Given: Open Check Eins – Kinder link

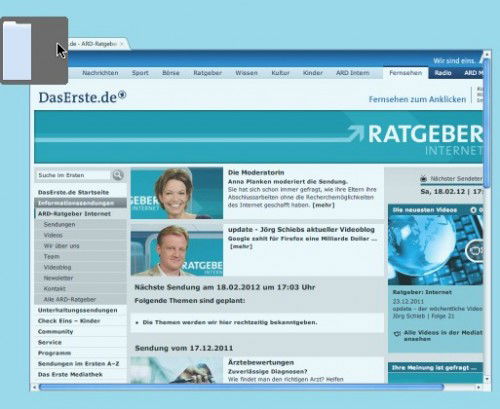Looking at the screenshot, I should pyautogui.click(x=69, y=321).
